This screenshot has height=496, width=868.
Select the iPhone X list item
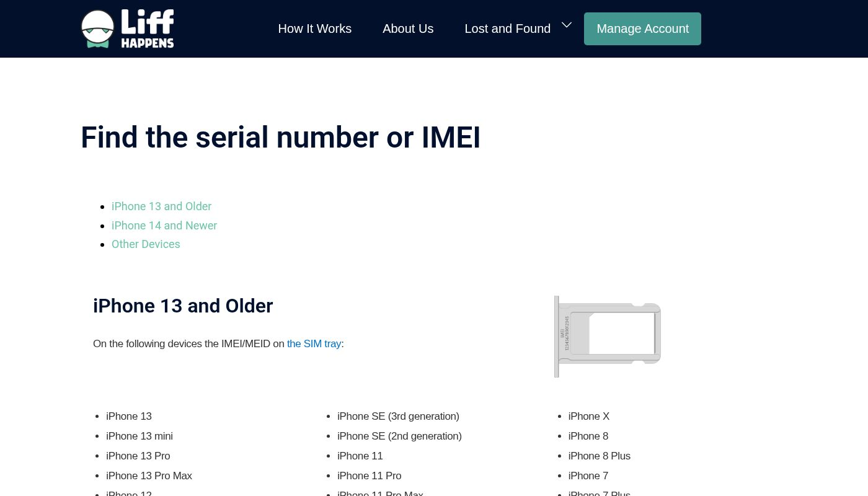588,416
